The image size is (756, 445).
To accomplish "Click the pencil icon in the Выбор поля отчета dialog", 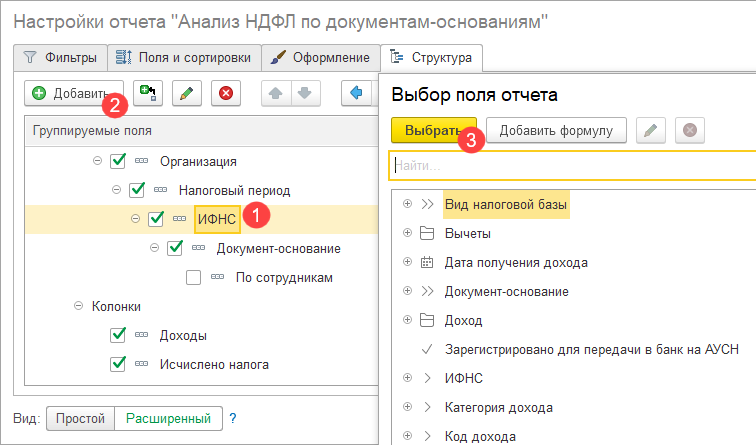I will point(650,130).
